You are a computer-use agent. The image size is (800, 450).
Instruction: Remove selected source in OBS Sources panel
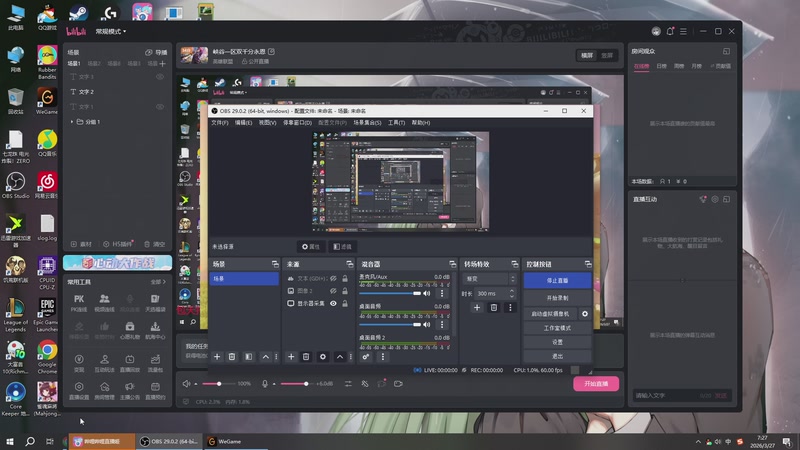pos(306,357)
